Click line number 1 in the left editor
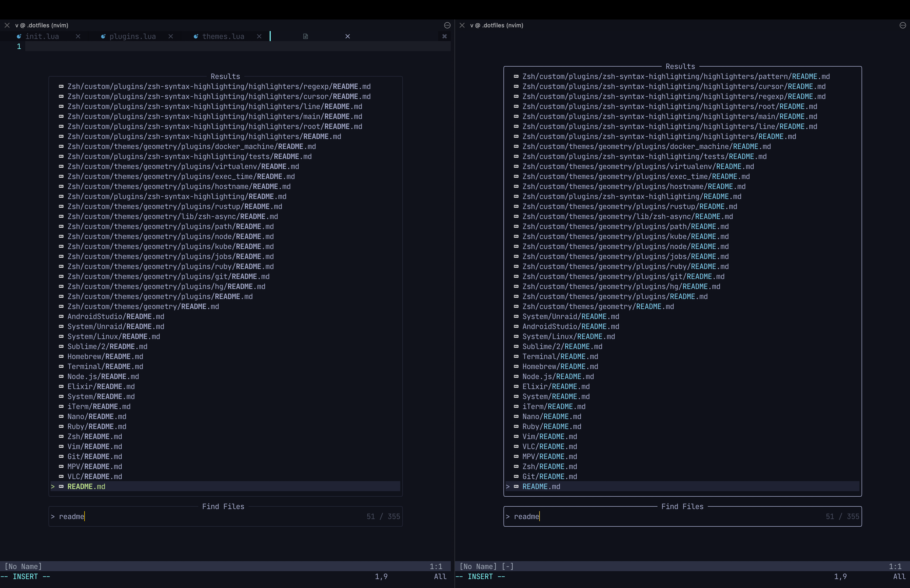This screenshot has width=910, height=588. point(19,47)
